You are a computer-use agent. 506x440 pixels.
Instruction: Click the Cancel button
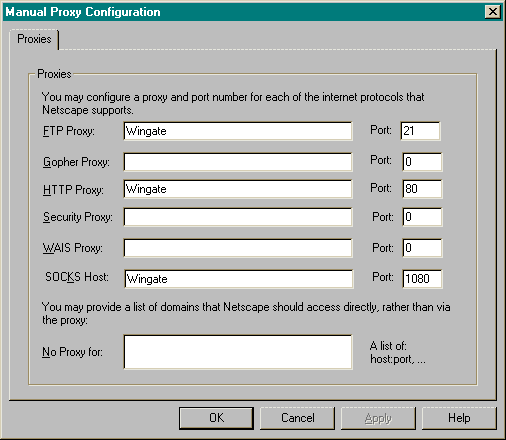(297, 418)
